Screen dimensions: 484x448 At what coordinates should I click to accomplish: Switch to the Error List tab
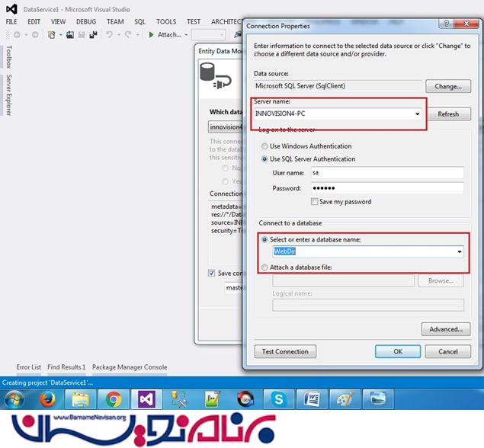29,367
